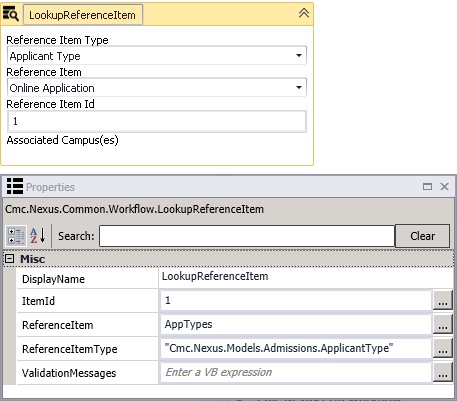Click the ItemId value field
The image size is (457, 401).
tap(296, 300)
